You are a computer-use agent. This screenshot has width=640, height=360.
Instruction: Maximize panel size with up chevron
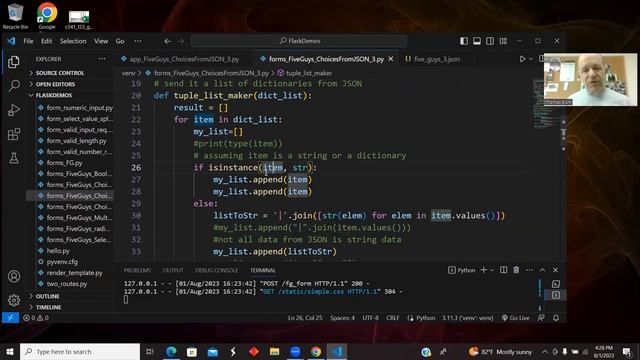tap(542, 270)
